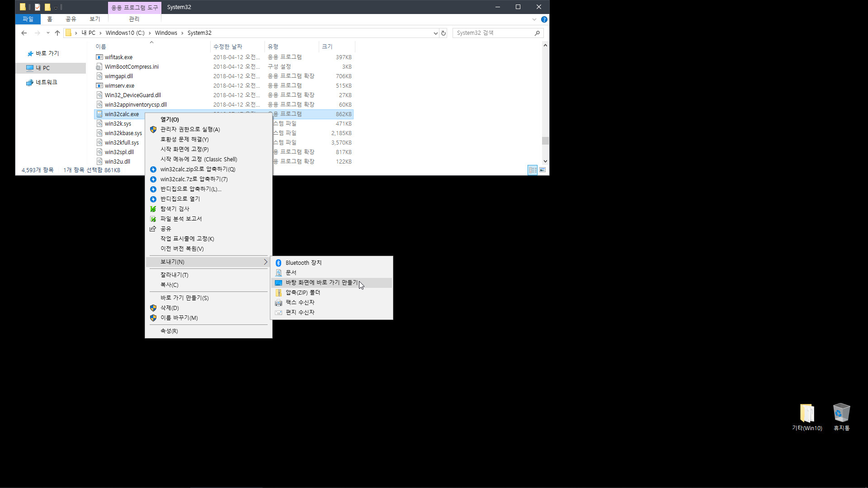Click 복사(C) in context menu
This screenshot has height=488, width=868.
tap(208, 285)
